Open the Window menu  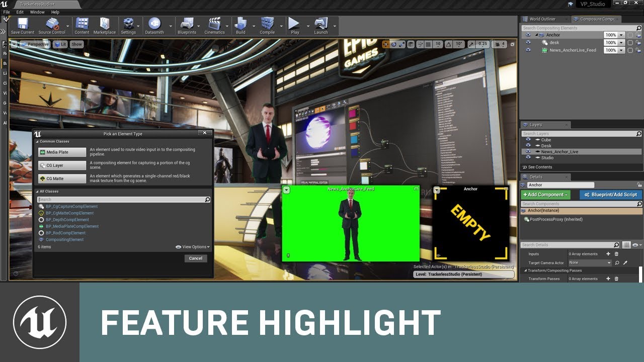tap(37, 12)
